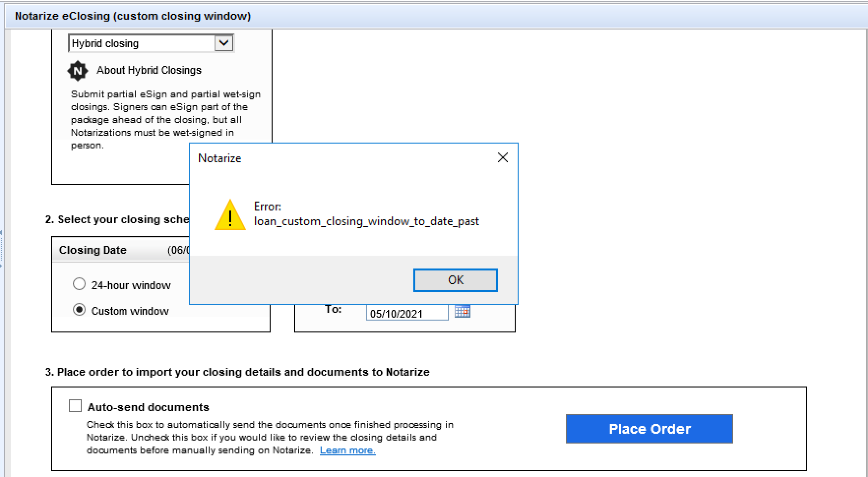Open the To date calendar picker
The image size is (868, 477).
pyautogui.click(x=462, y=311)
